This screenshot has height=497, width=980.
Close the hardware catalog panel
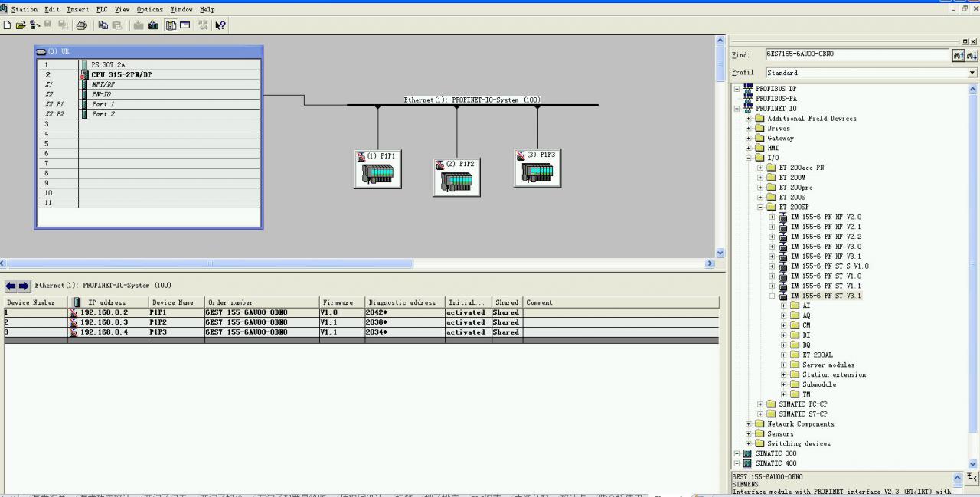coord(974,41)
